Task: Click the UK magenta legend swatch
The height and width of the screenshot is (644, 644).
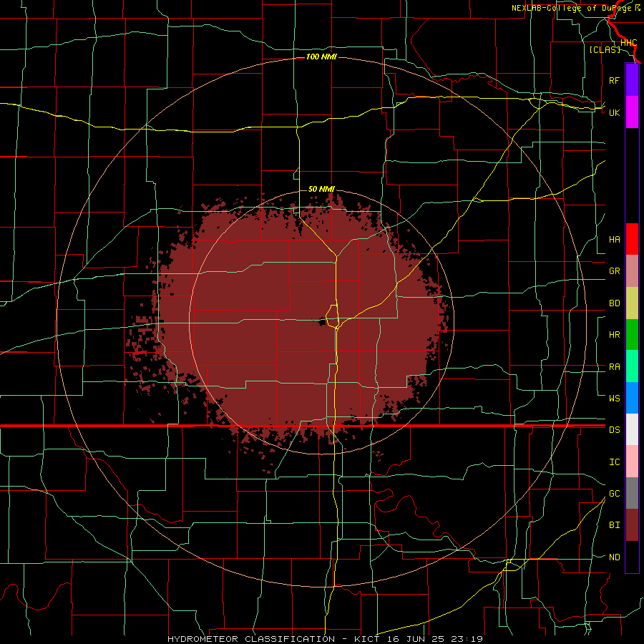Action: point(632,112)
